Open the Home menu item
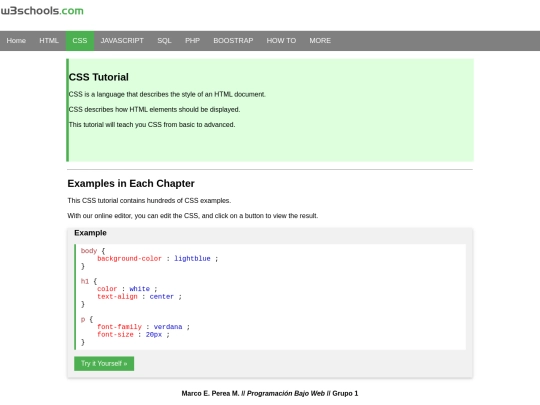Image resolution: width=540 pixels, height=405 pixels. pos(16,41)
